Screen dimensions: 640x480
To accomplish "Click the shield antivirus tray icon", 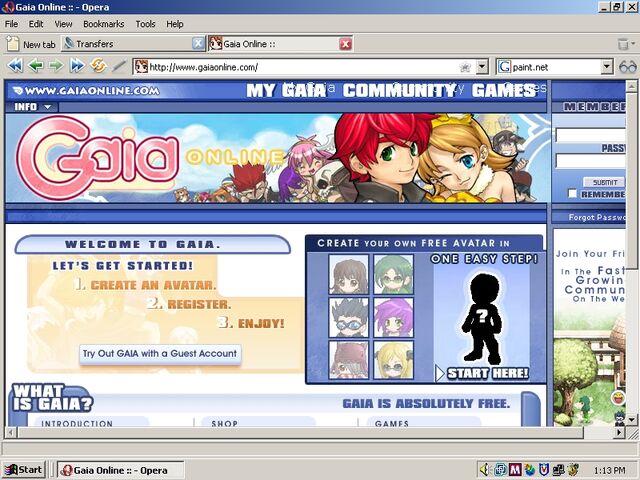I will 544,470.
